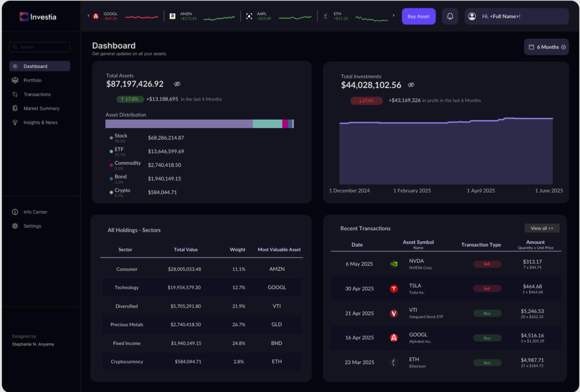
Task: Click the red 27.4% change badge
Action: 366,101
